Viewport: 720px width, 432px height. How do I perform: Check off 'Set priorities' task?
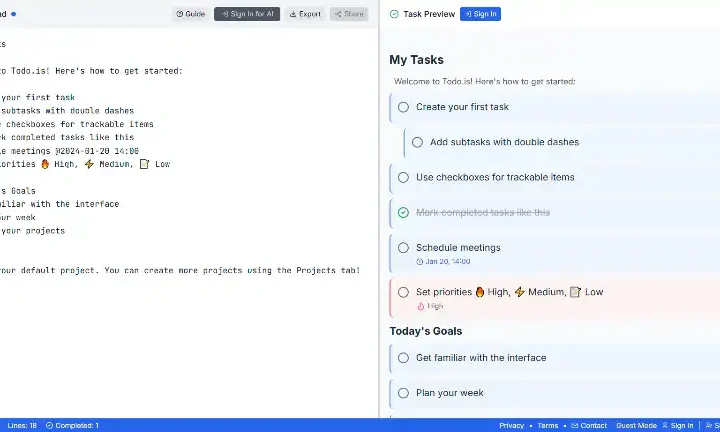[x=403, y=292]
